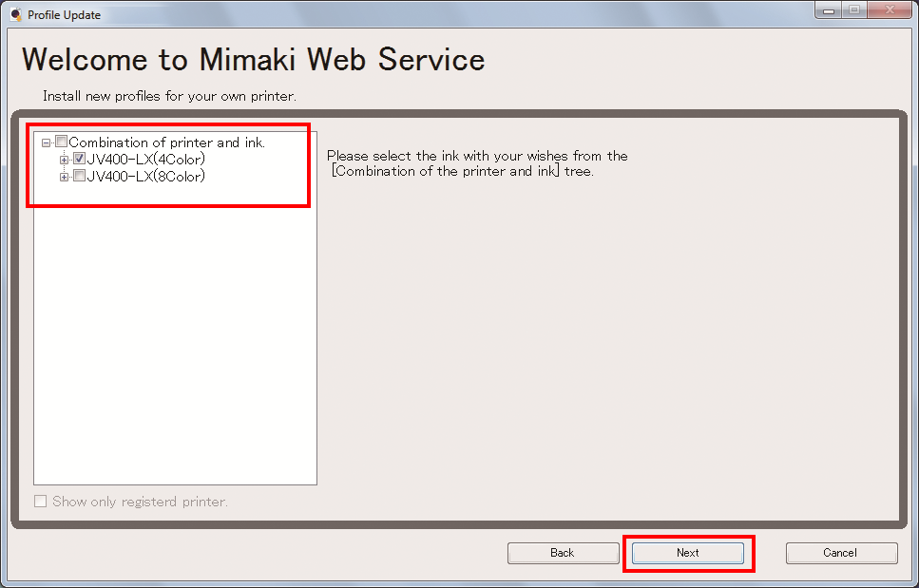919x588 pixels.
Task: Collapse the 'Combination of printer and ink' tree root
Action: [46, 142]
